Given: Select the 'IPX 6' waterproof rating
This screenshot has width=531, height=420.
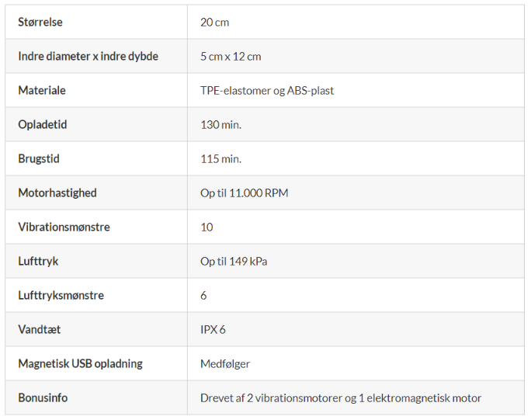Looking at the screenshot, I should click(213, 330).
